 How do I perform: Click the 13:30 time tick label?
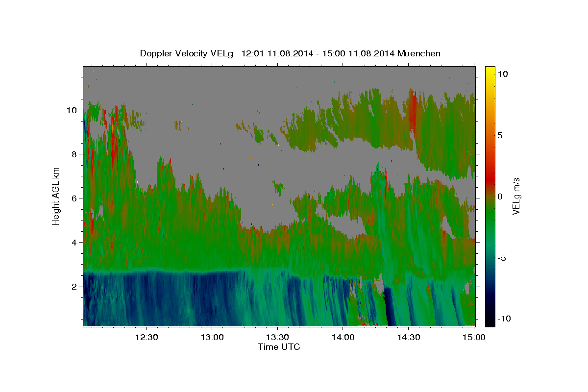click(x=277, y=337)
